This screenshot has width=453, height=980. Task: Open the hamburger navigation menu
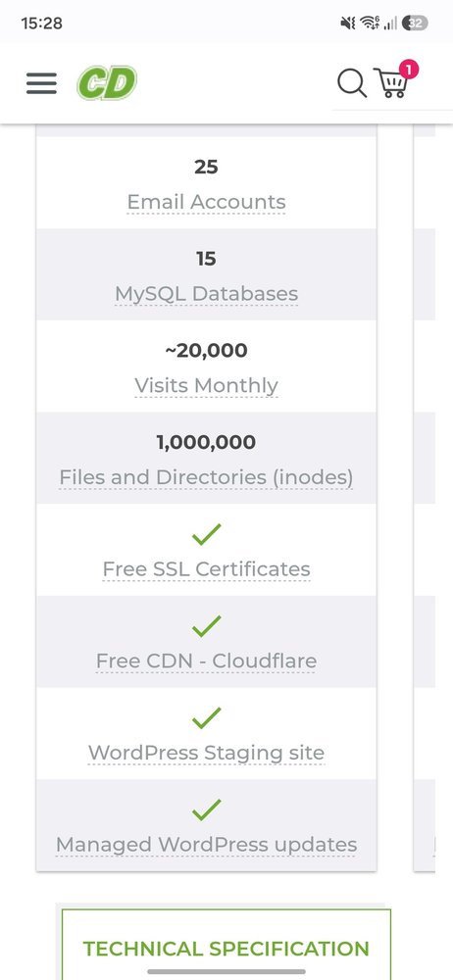point(41,83)
